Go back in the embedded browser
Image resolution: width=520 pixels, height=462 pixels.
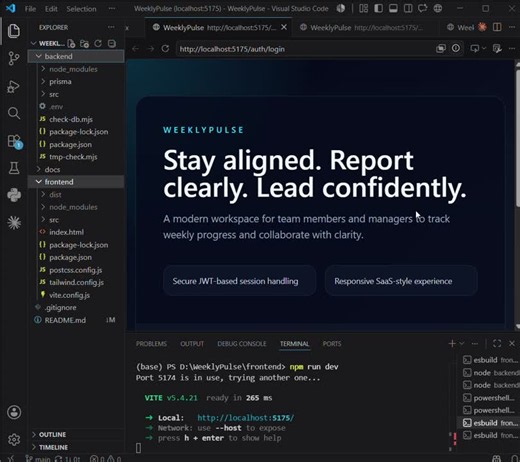pos(135,49)
